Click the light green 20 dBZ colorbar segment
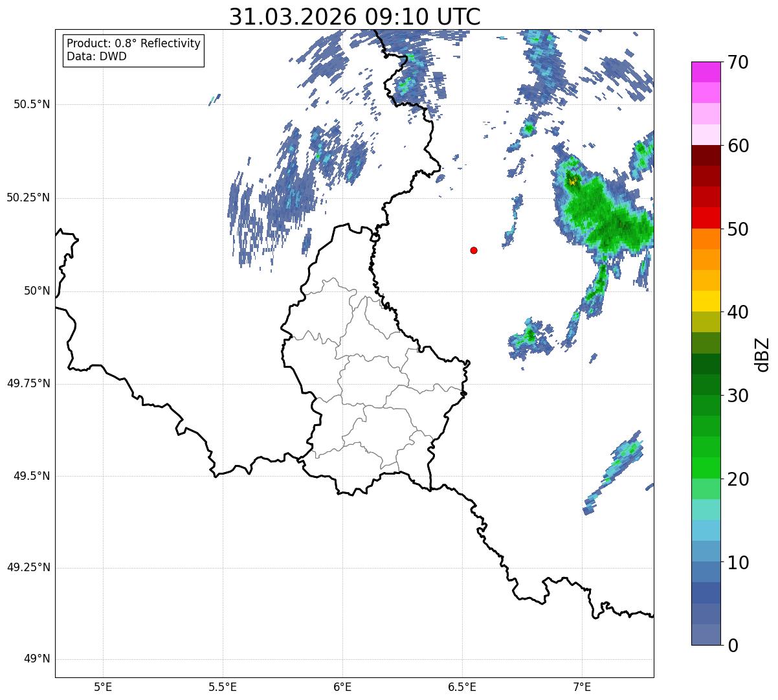Viewport: 778px width, 700px height. pyautogui.click(x=706, y=489)
